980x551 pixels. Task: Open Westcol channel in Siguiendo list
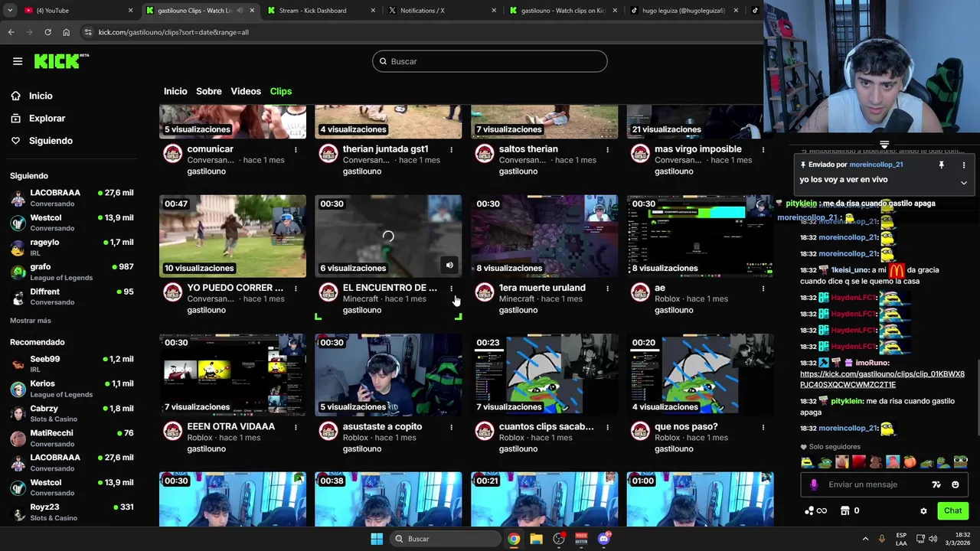(x=71, y=223)
